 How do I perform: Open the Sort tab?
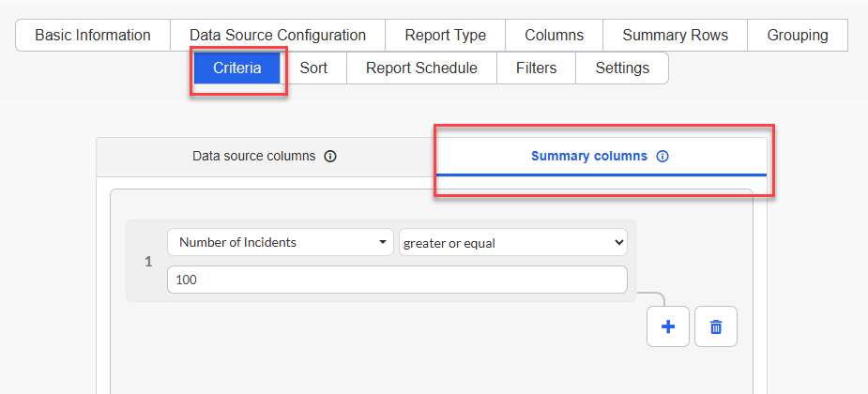point(313,68)
